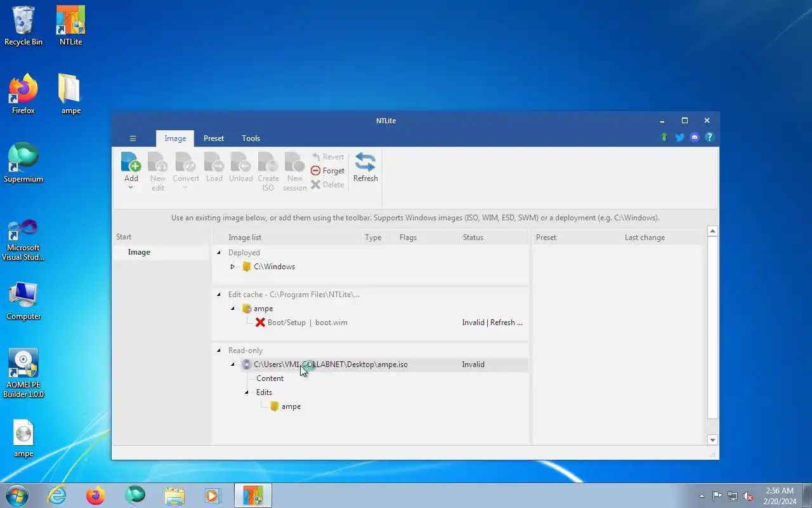Screen dimensions: 812x508
Task: Click the Create ISO toolbar icon
Action: click(268, 162)
